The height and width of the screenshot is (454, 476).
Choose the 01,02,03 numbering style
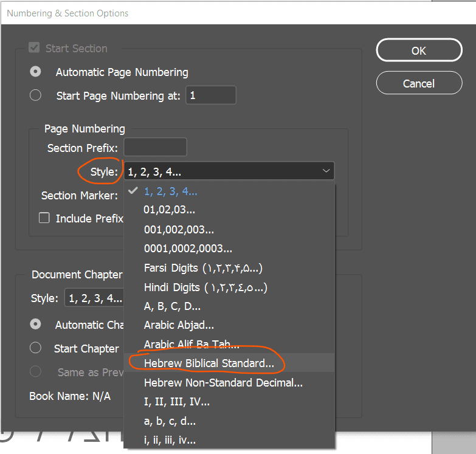170,210
